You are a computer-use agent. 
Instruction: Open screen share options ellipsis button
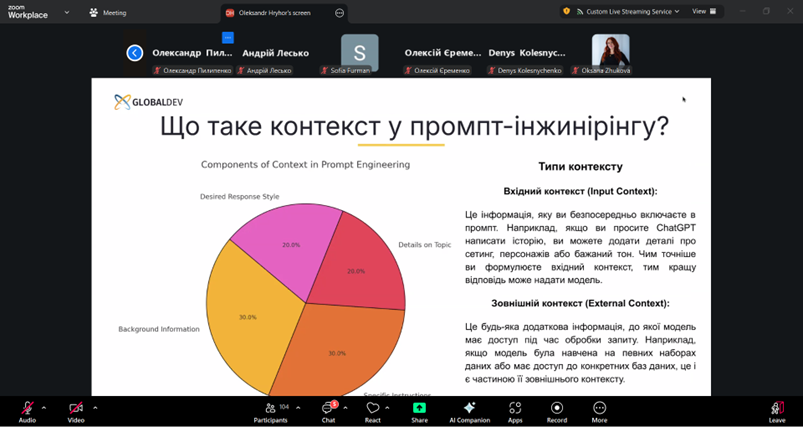point(339,13)
